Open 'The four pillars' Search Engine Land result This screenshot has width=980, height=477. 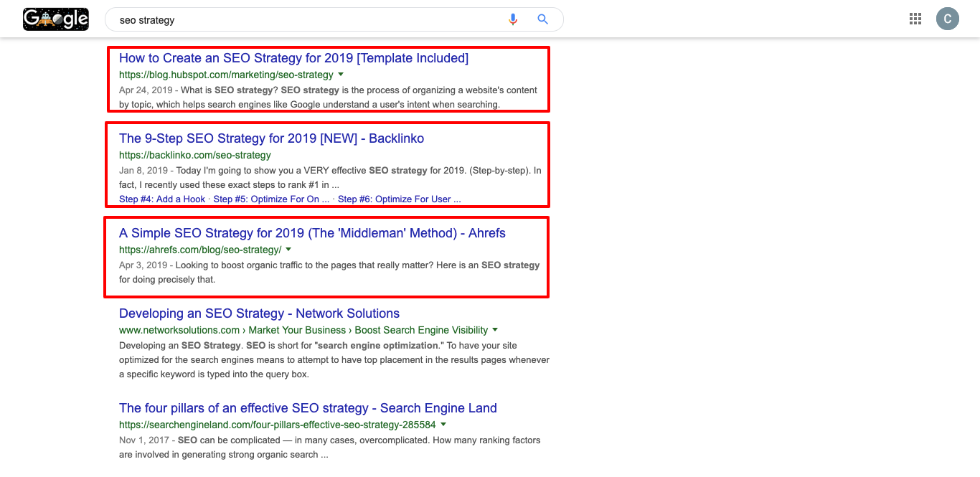(x=308, y=408)
